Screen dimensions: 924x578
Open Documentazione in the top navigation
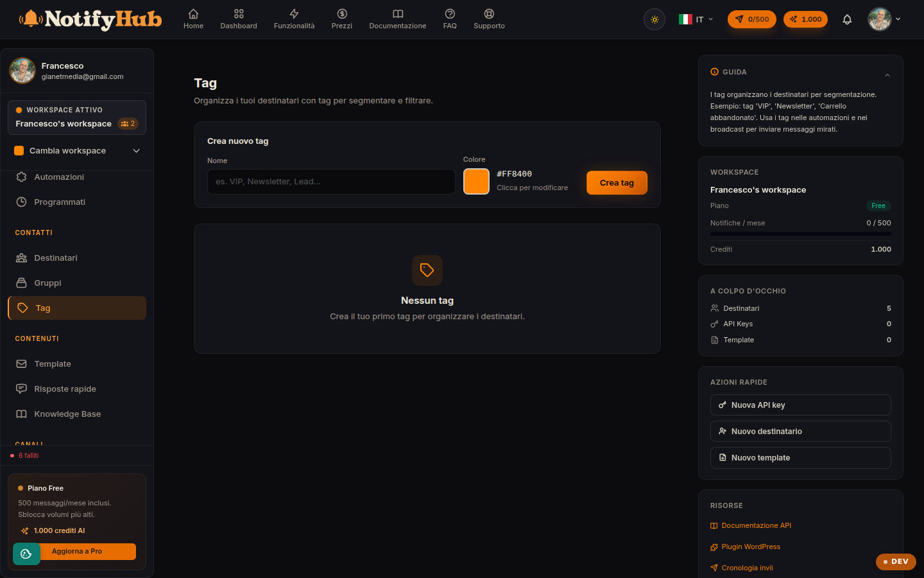pyautogui.click(x=398, y=19)
